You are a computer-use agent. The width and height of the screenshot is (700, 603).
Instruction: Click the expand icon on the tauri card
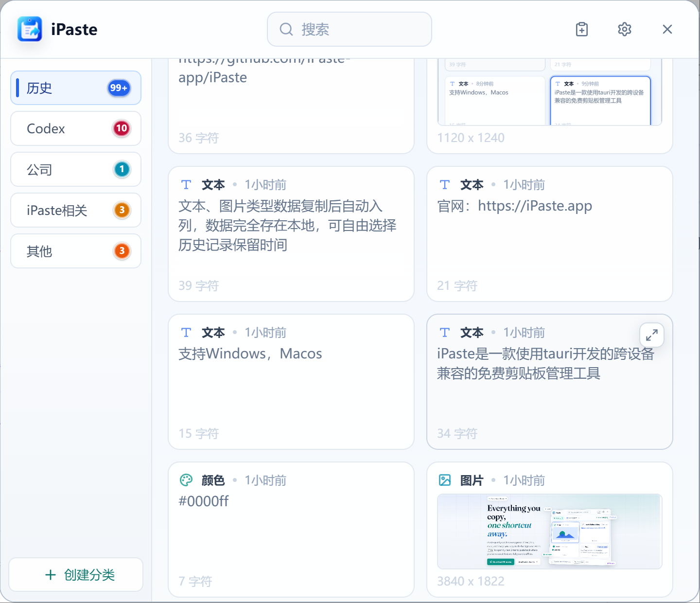652,335
